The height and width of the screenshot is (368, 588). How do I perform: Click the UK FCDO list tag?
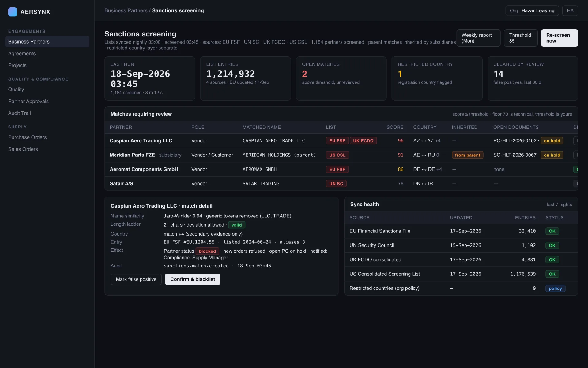tap(363, 141)
